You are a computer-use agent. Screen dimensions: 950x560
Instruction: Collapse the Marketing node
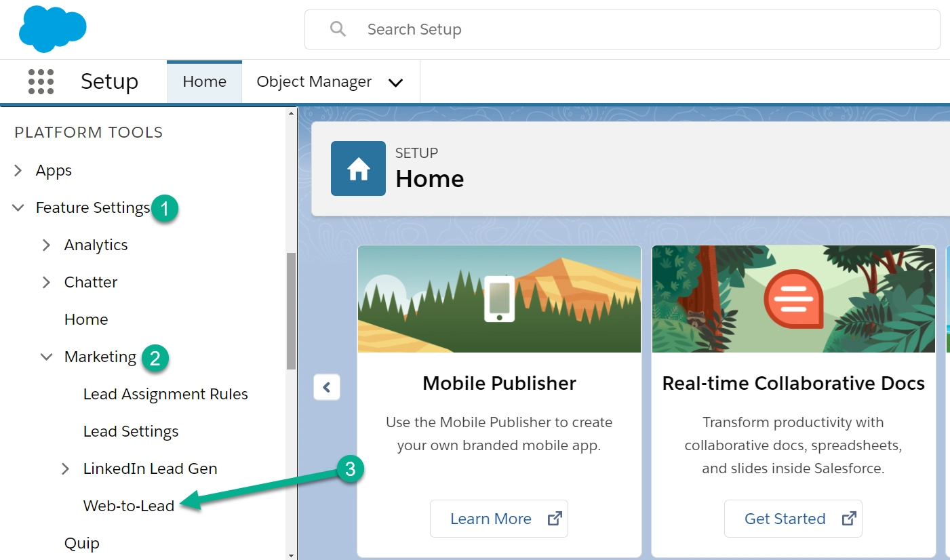tap(46, 357)
